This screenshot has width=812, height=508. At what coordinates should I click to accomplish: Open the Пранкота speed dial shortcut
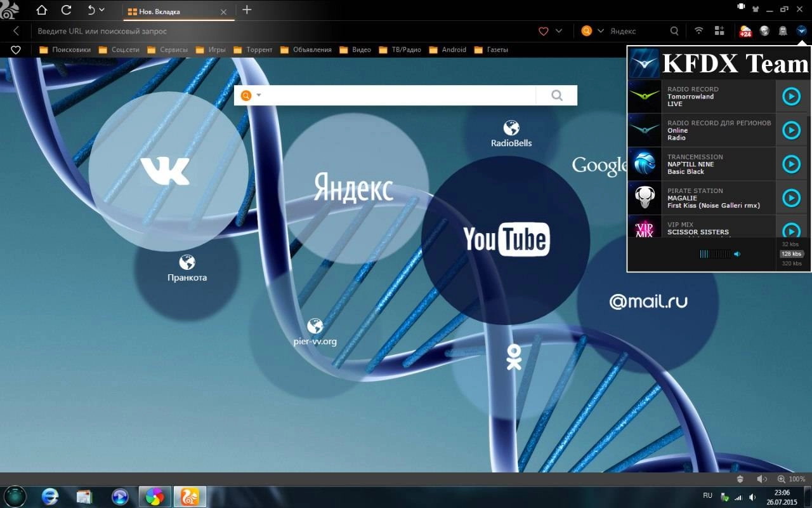click(187, 269)
